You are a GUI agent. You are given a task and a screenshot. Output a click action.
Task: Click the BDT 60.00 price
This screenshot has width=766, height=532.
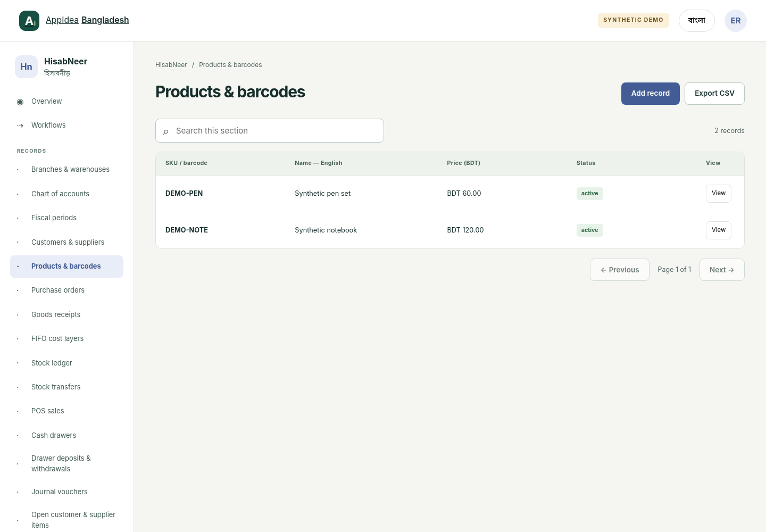(x=464, y=194)
